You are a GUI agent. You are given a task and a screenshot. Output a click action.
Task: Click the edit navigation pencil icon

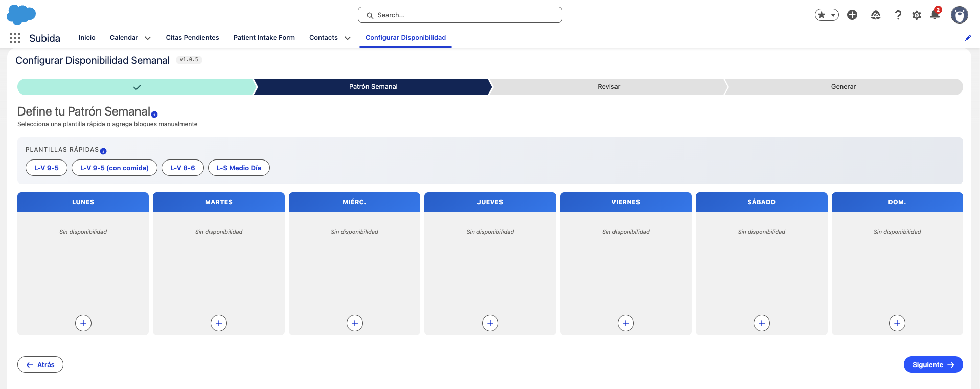[967, 38]
